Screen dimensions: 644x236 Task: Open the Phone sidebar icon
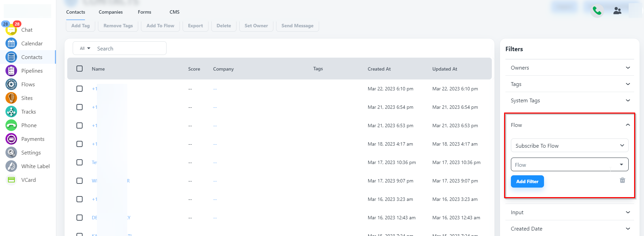pos(11,125)
